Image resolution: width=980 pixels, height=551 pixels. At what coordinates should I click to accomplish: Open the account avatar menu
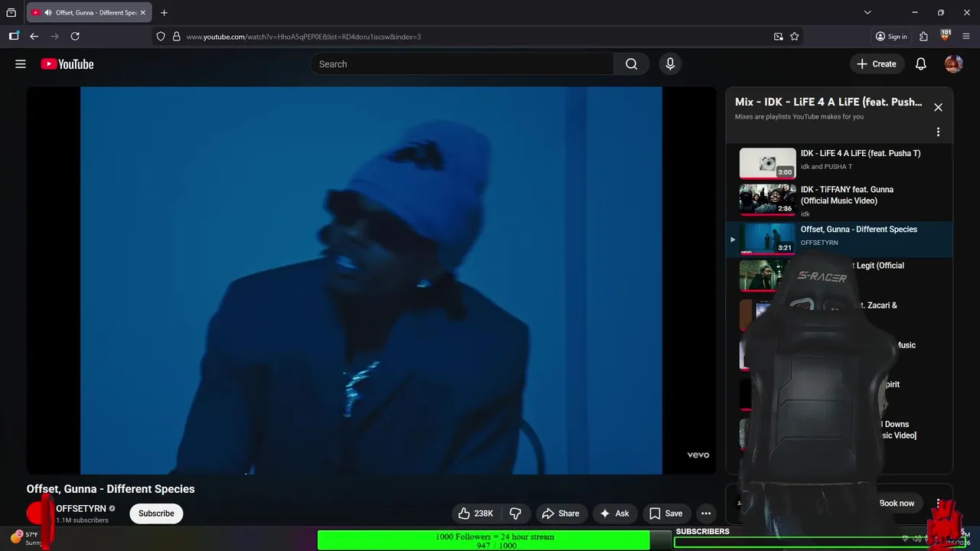(953, 64)
